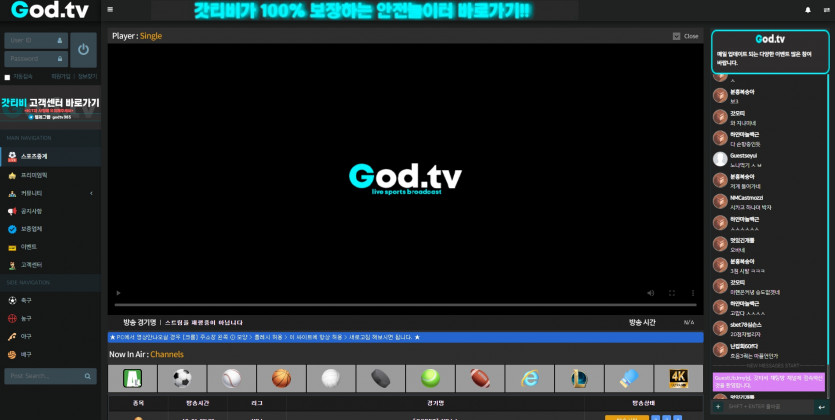The image size is (835, 420).
Task: Open the 고객센터 바로가기 sidebar banner
Action: [51, 108]
